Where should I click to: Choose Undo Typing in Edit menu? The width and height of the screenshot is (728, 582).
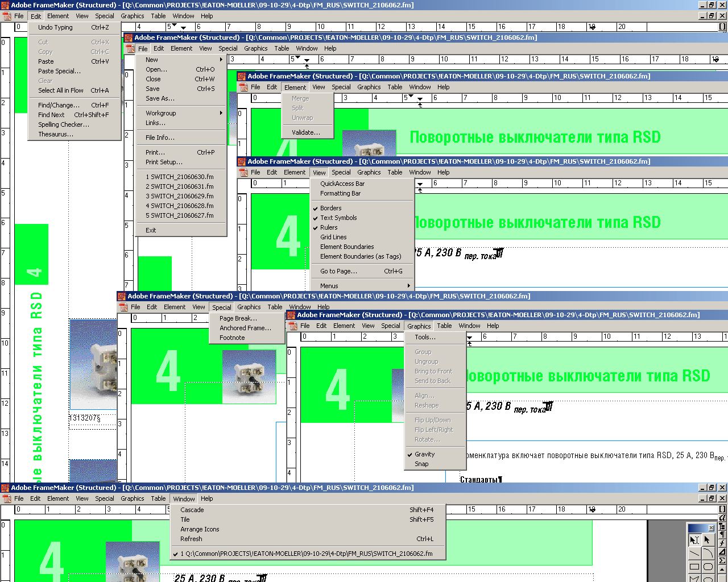[x=74, y=27]
